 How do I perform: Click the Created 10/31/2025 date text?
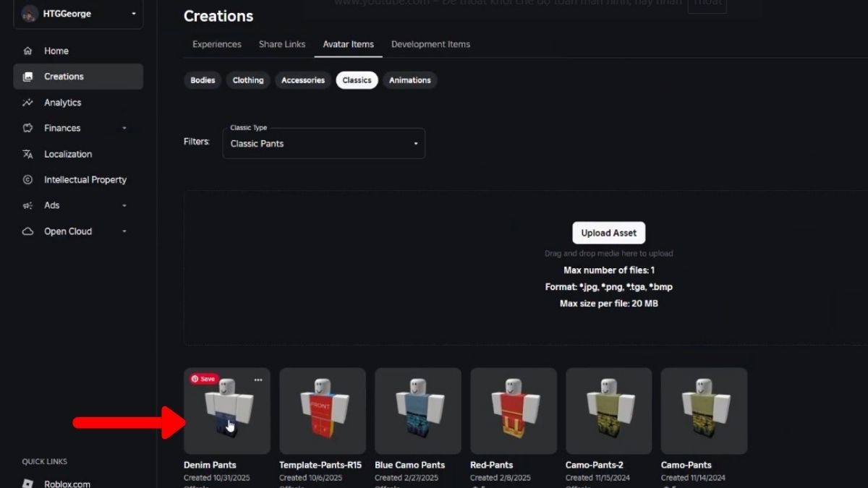tap(216, 478)
